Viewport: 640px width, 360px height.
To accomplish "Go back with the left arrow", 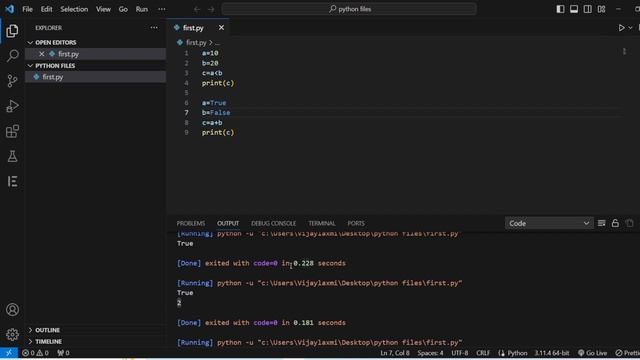I will click(x=197, y=9).
